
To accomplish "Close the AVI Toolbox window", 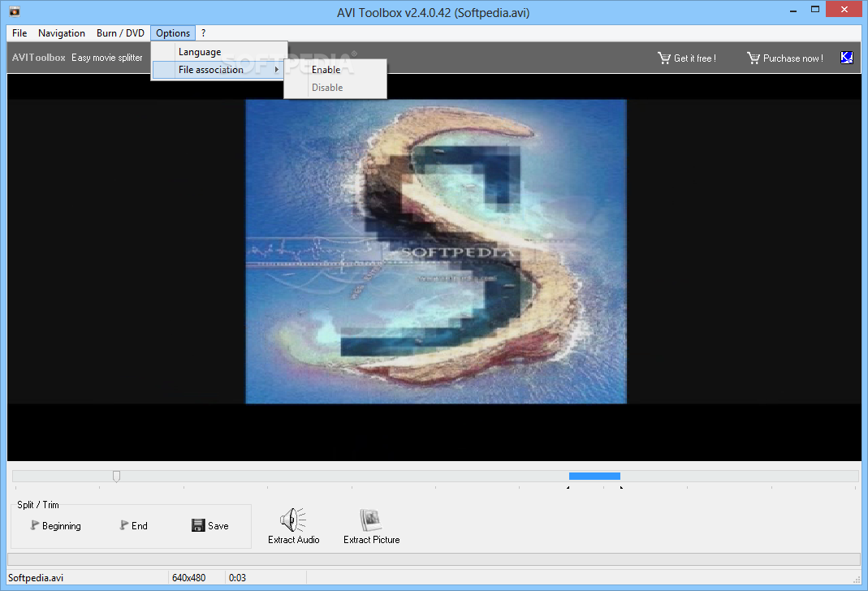I will click(844, 10).
